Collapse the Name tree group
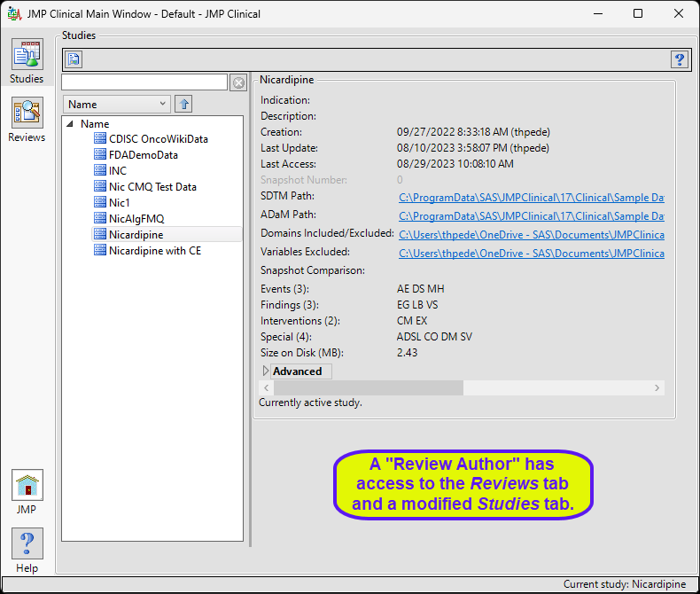 click(70, 124)
